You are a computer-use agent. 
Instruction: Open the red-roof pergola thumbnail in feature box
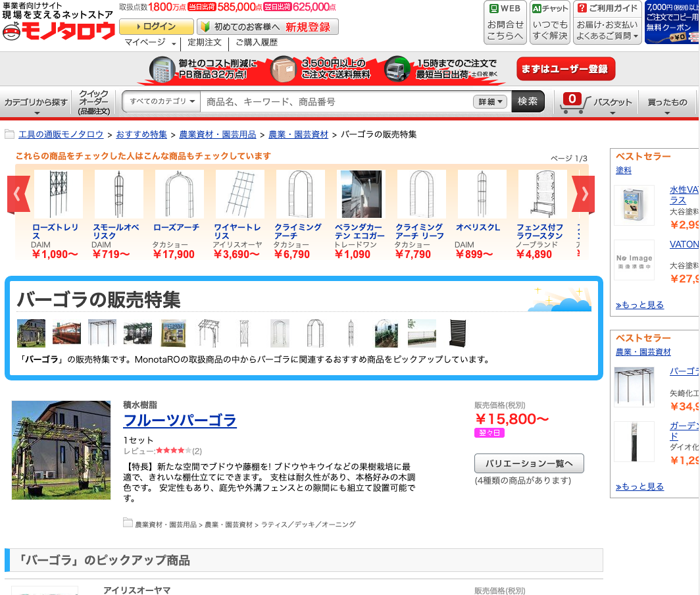click(x=66, y=333)
